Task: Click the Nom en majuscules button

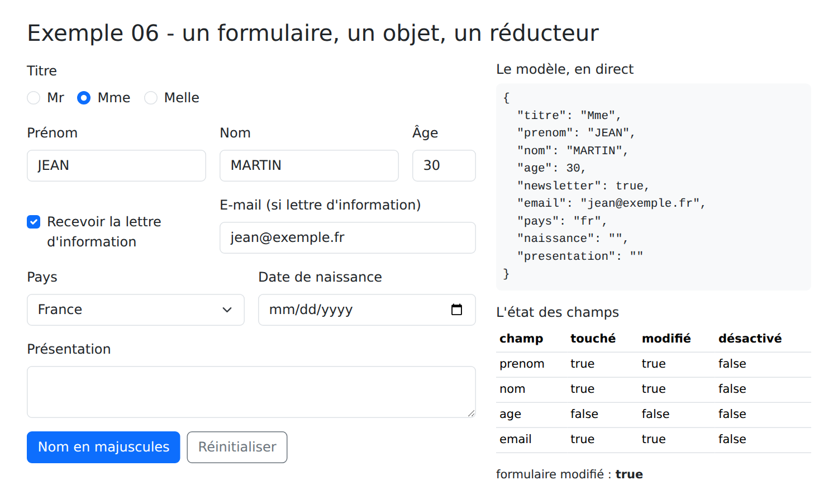Action: point(103,447)
